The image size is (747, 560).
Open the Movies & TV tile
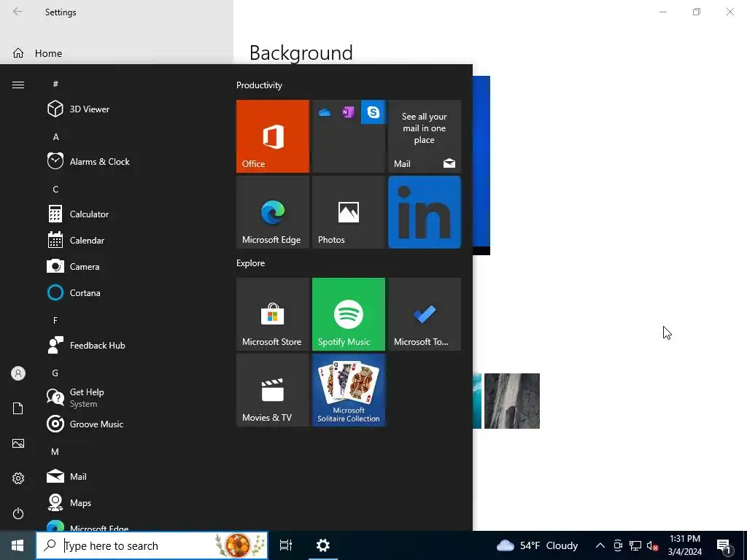click(273, 390)
